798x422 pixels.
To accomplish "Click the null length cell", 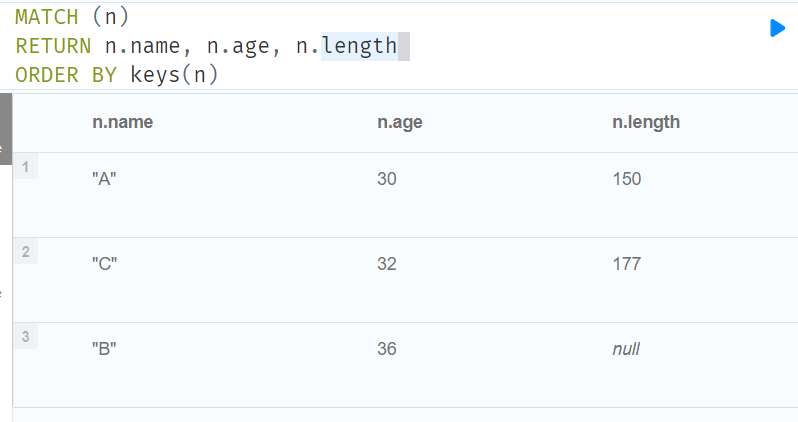I will (625, 349).
